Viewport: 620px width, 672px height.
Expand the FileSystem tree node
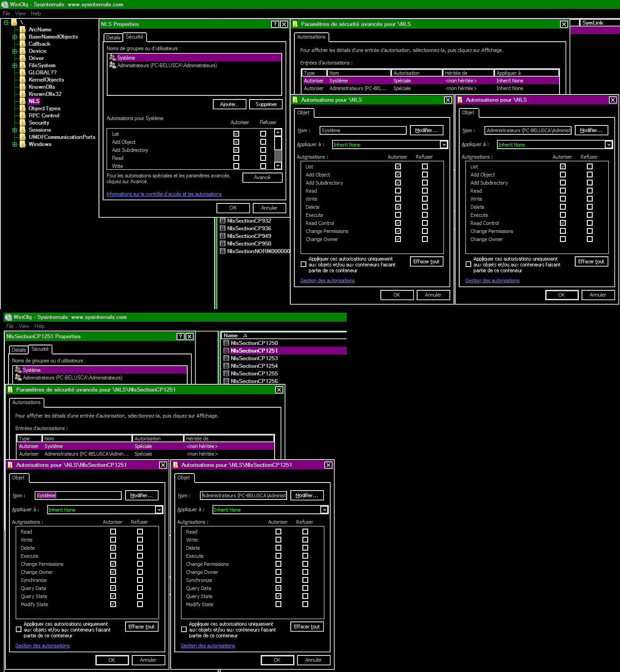coord(15,65)
